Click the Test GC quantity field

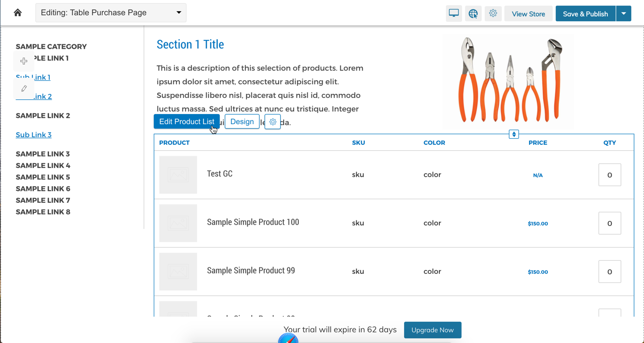click(610, 175)
